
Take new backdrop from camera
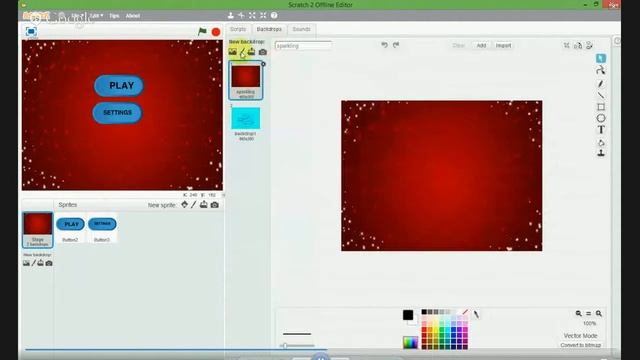click(263, 52)
